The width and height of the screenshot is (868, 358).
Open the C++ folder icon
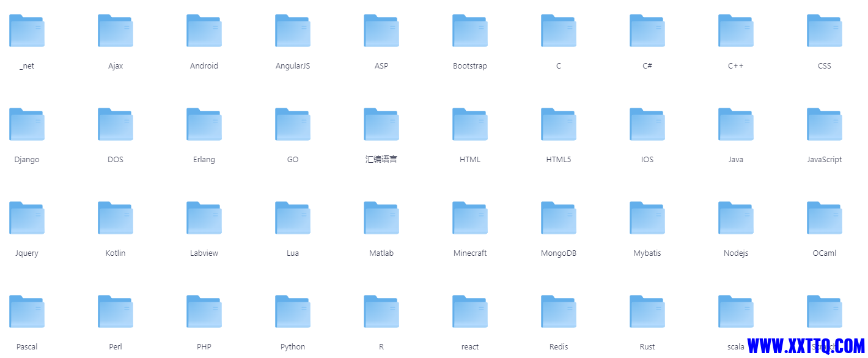click(x=736, y=31)
